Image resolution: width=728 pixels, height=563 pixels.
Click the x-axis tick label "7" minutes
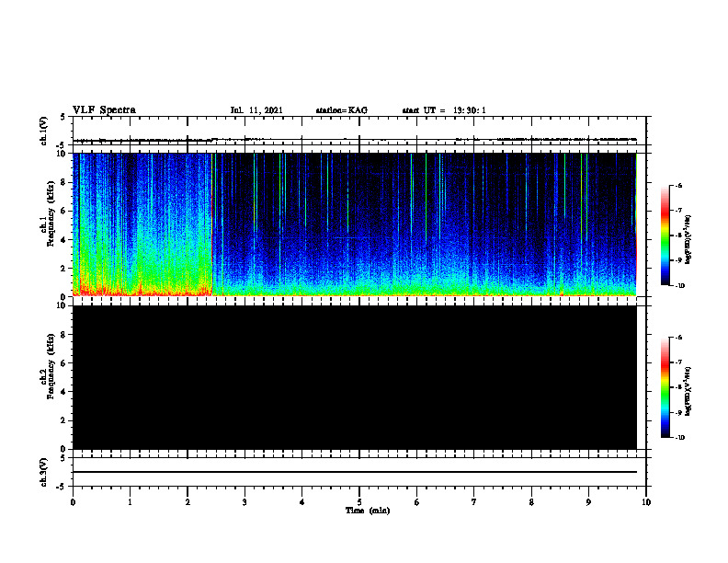click(474, 502)
